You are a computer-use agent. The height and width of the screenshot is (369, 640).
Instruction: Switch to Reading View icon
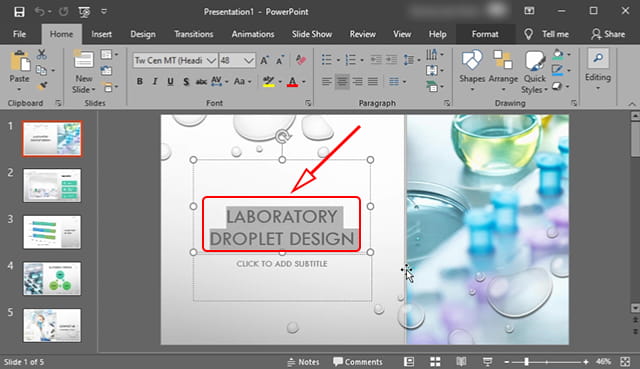461,362
